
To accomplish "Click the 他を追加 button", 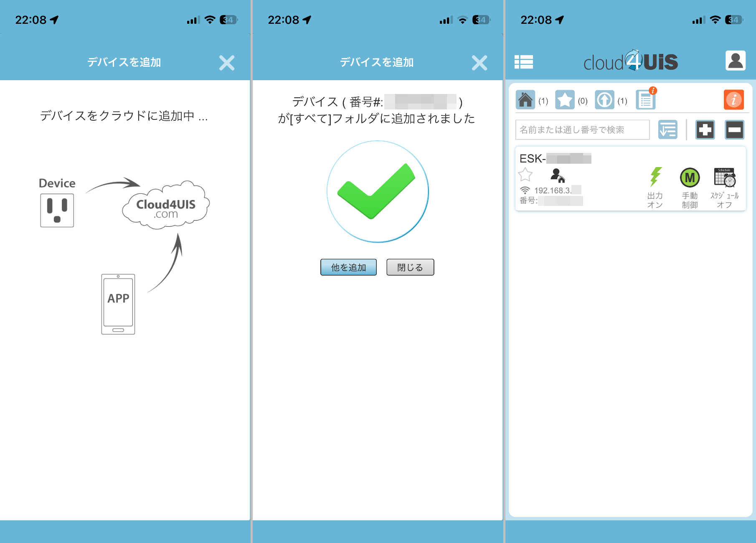I will tap(348, 267).
